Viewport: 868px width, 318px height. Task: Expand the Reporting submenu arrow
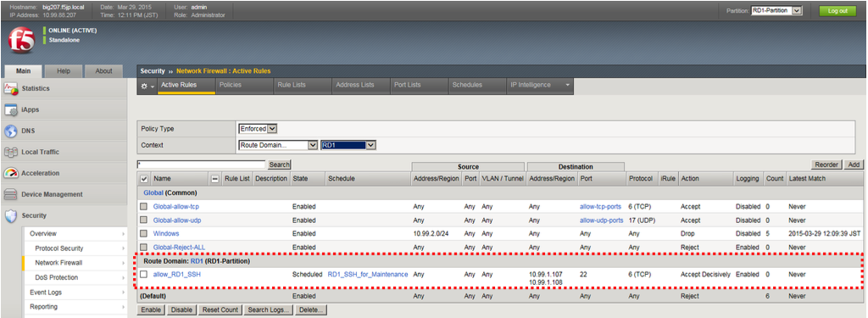click(x=123, y=306)
